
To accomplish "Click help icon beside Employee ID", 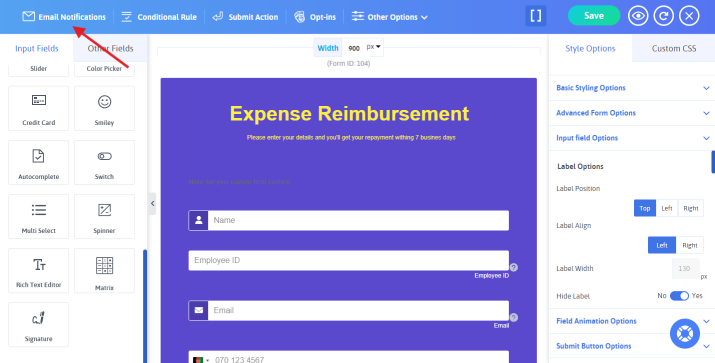I will pyautogui.click(x=513, y=267).
